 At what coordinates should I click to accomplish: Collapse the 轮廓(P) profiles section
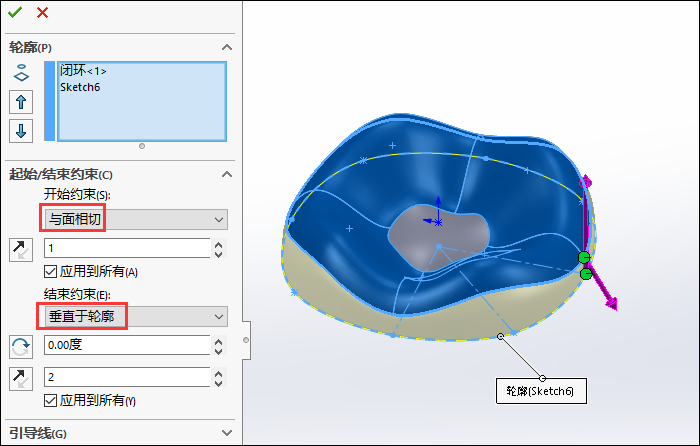[227, 47]
